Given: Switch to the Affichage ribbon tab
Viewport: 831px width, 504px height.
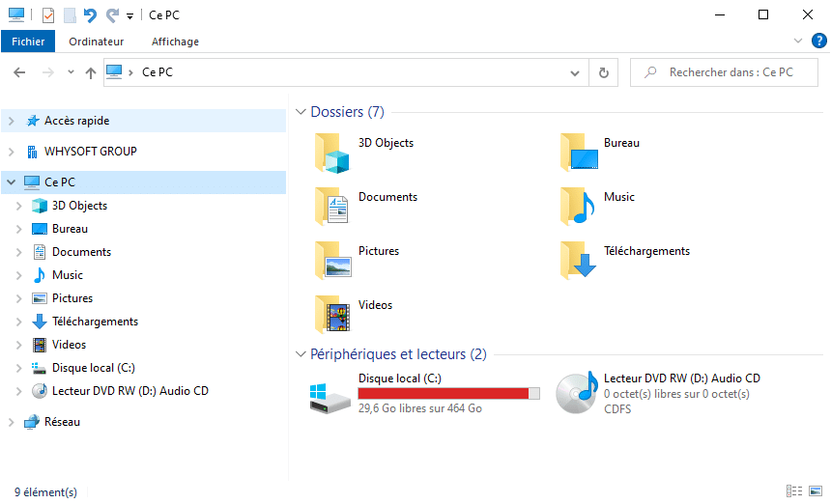Looking at the screenshot, I should (x=175, y=42).
